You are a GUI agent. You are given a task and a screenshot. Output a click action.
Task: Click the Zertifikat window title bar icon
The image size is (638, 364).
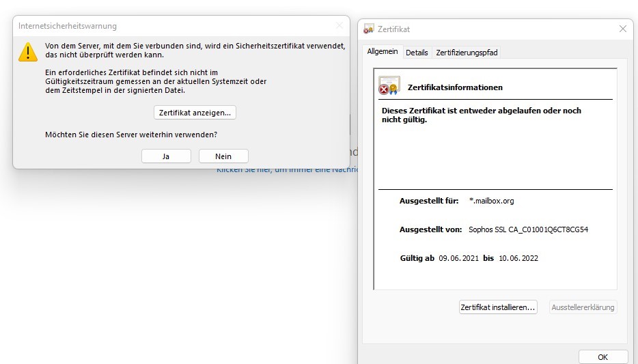tap(369, 29)
